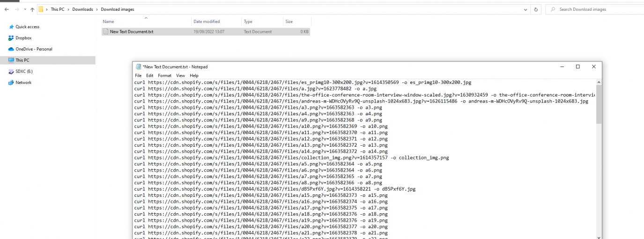Screen dimensions: 644x239
Task: Select Dropbox in navigation pane
Action: pyautogui.click(x=23, y=38)
